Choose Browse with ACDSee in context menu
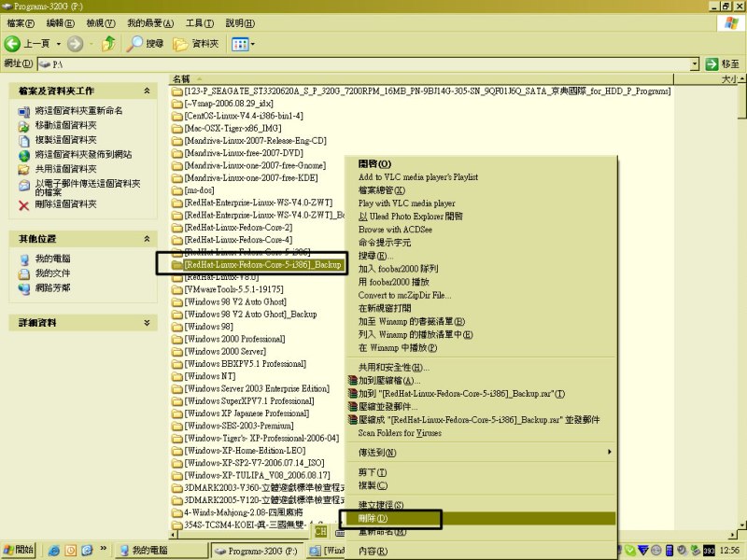The height and width of the screenshot is (560, 747). click(x=481, y=230)
